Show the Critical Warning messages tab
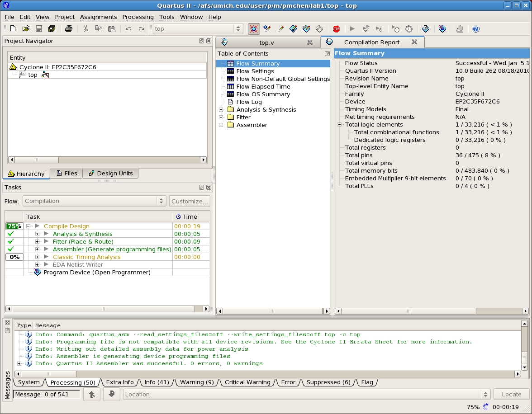 [x=248, y=382]
